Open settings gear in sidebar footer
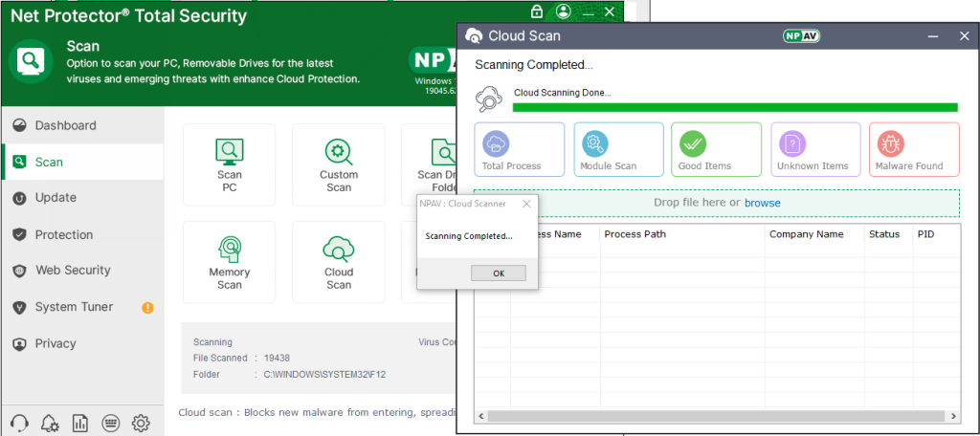This screenshot has width=980, height=436. pyautogui.click(x=141, y=423)
